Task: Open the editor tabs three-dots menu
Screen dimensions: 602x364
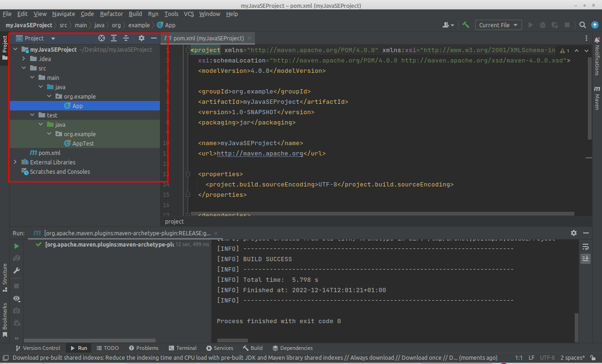Action: [586, 38]
